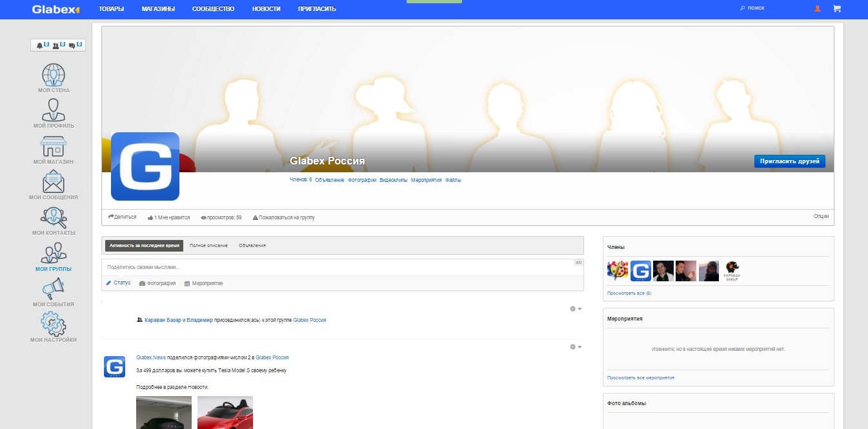Image resolution: width=868 pixels, height=429 pixels.
Task: Open gear options for the join activity
Action: click(576, 309)
